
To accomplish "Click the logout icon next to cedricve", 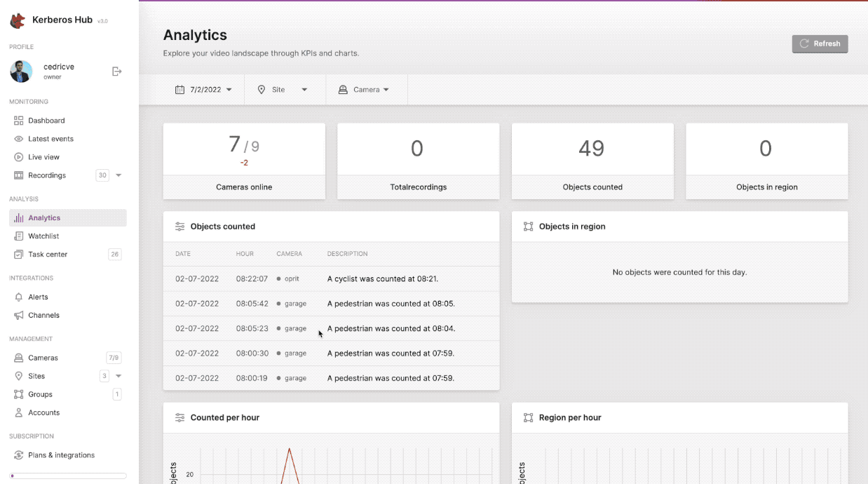I will tap(116, 71).
